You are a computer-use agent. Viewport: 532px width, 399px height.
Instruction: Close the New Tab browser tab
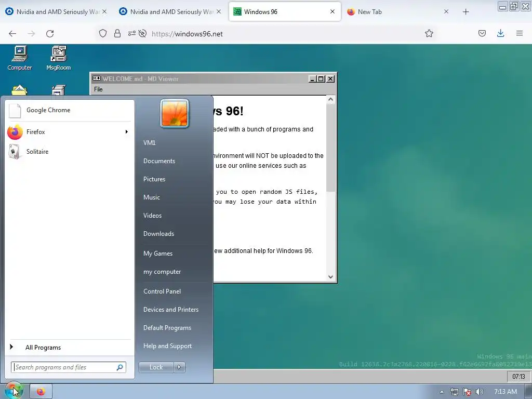pyautogui.click(x=446, y=11)
